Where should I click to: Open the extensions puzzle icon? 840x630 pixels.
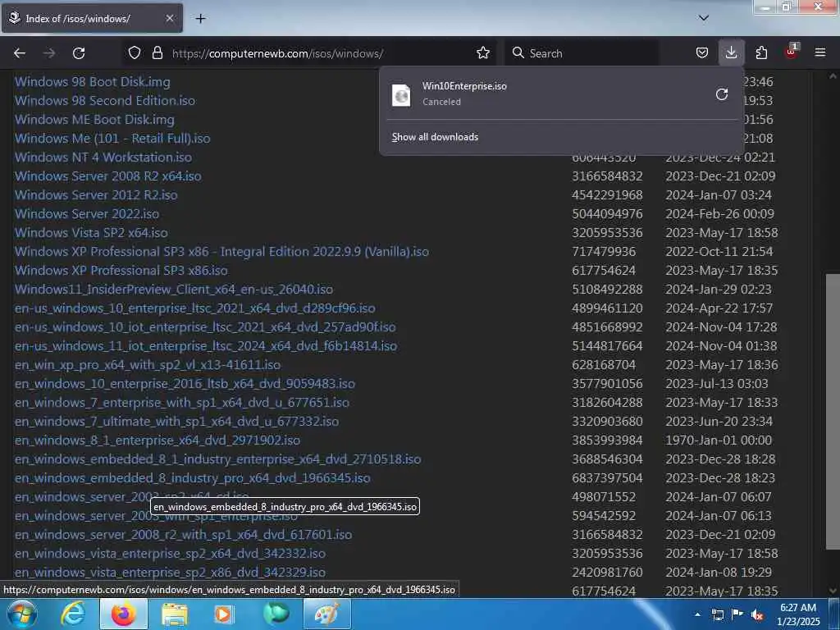point(761,53)
